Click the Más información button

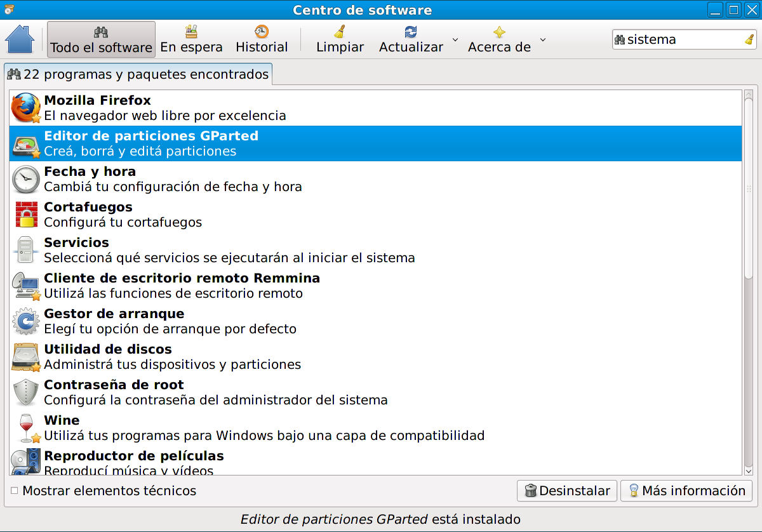(x=686, y=491)
